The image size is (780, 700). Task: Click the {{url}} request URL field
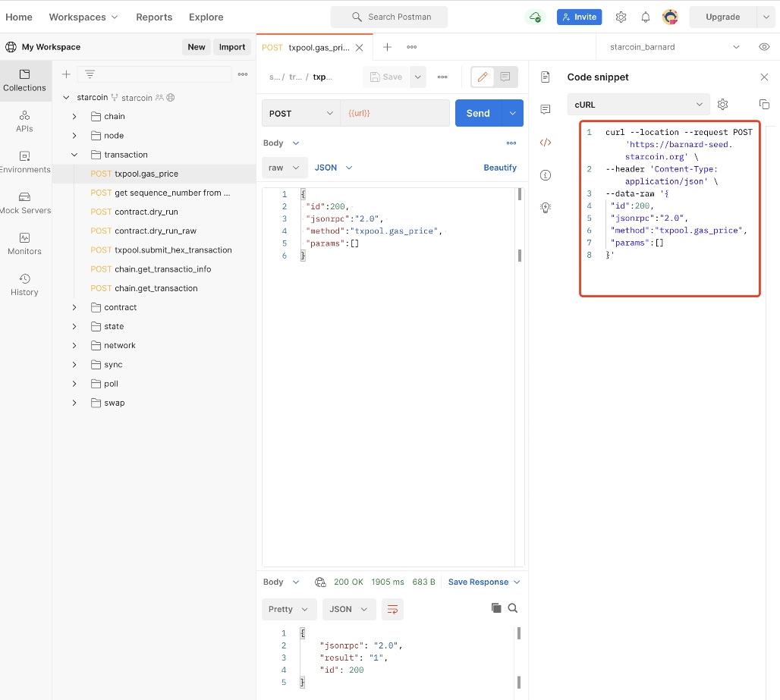(x=395, y=113)
